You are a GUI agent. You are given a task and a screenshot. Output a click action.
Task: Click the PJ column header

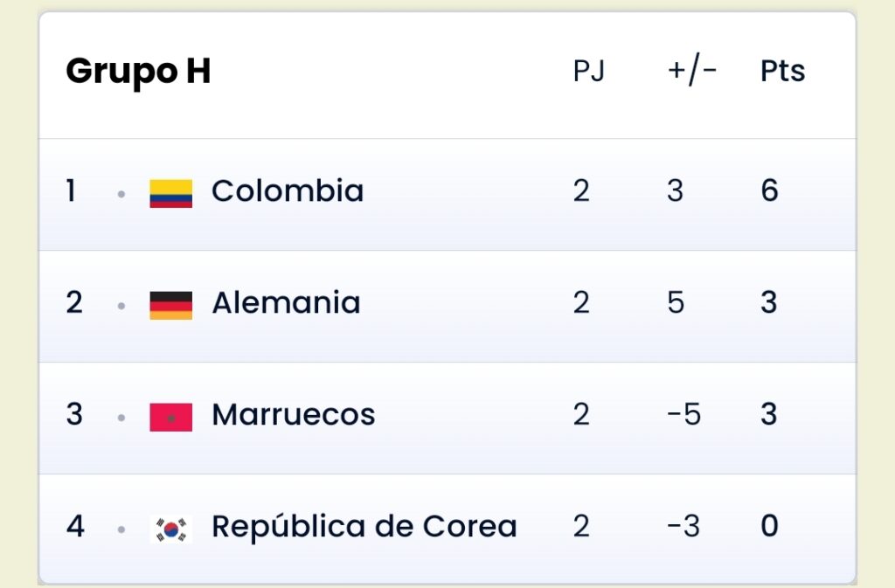click(x=589, y=72)
